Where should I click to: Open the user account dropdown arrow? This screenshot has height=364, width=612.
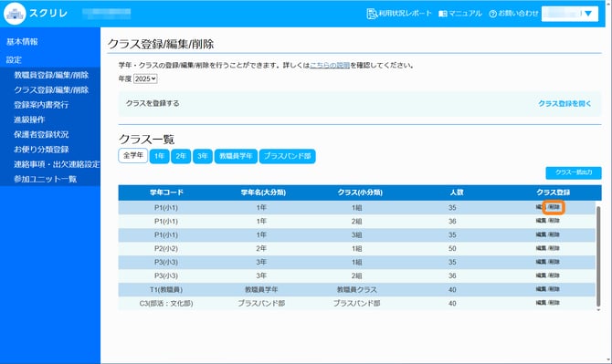click(588, 14)
